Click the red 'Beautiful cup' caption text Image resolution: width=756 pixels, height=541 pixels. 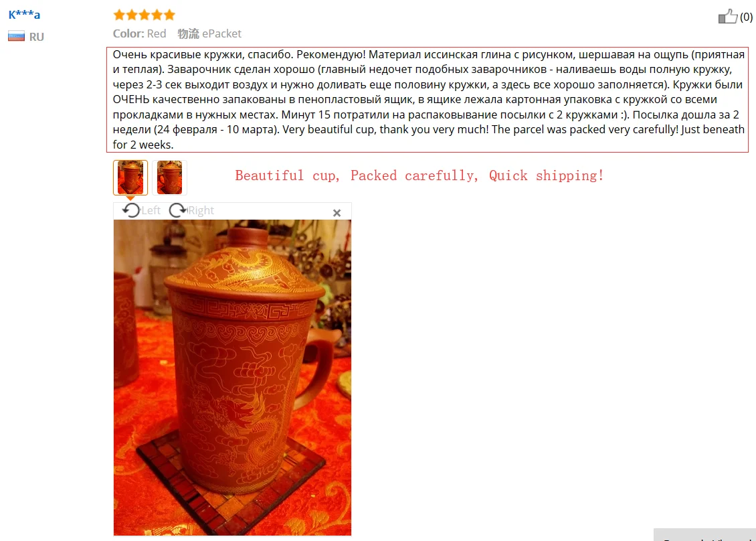coord(419,175)
